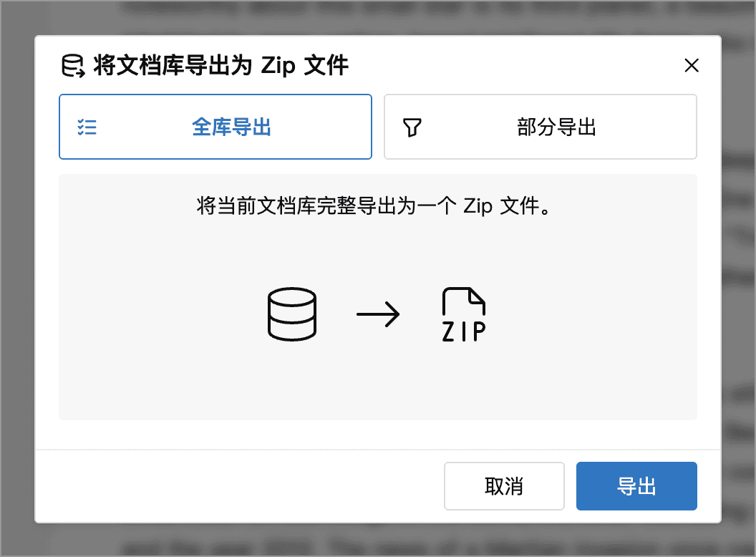
Task: Click the 导出 export button
Action: click(x=636, y=486)
